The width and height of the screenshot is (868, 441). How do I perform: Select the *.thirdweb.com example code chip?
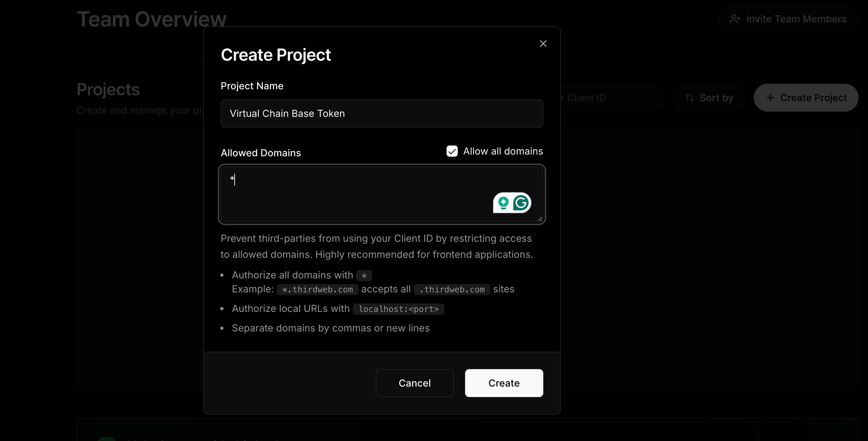[317, 289]
